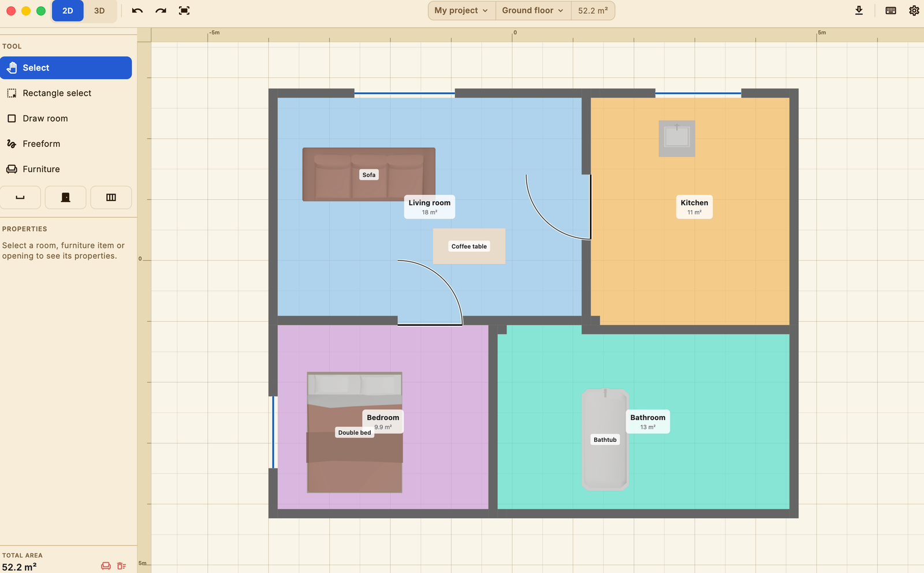Viewport: 924px width, 573px height.
Task: Click the Bathroom room label
Action: click(x=648, y=422)
